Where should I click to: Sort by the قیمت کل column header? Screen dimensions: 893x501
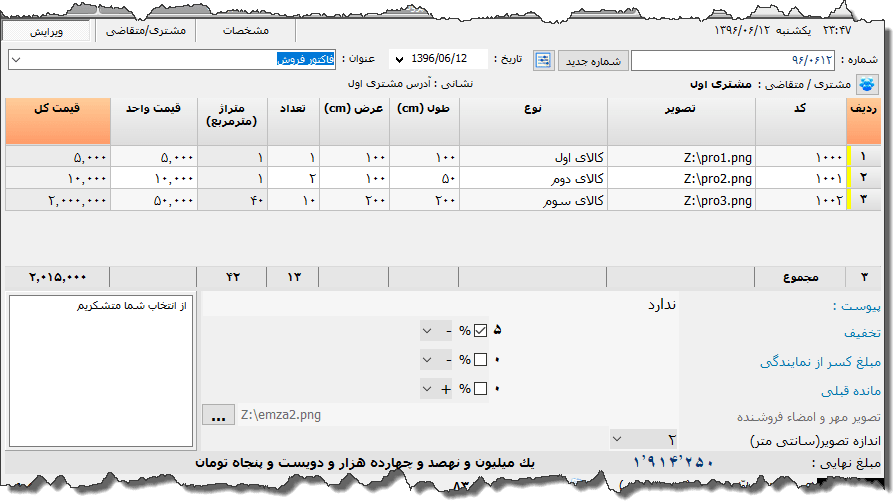(58, 121)
